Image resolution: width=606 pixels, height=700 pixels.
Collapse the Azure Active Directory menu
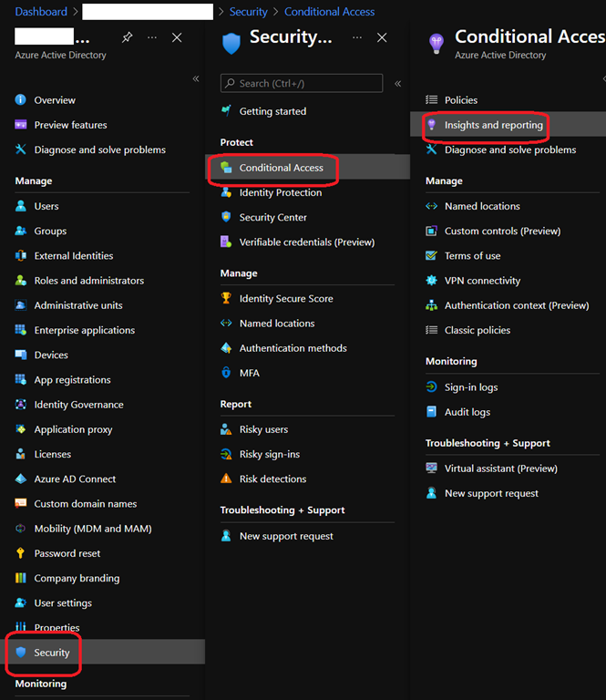(x=196, y=79)
